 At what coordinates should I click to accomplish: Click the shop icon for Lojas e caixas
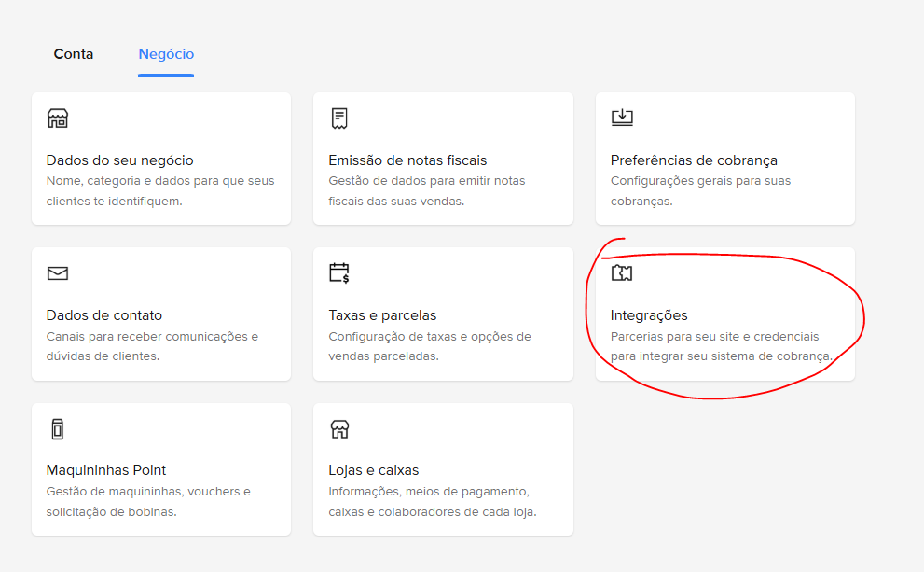point(339,429)
